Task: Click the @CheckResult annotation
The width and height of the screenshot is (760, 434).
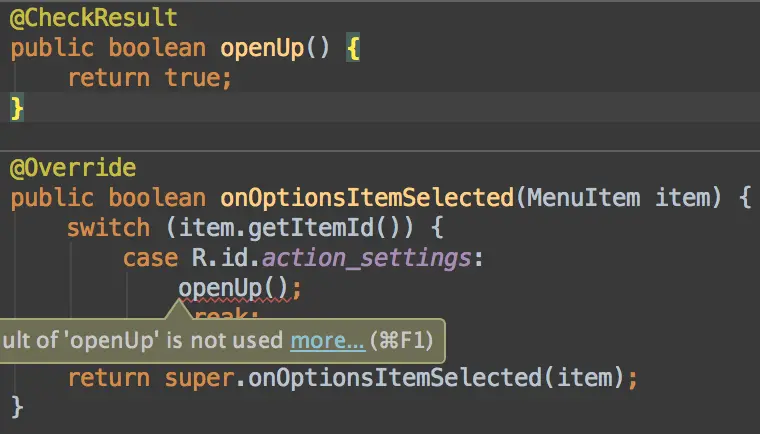Action: click(x=94, y=18)
